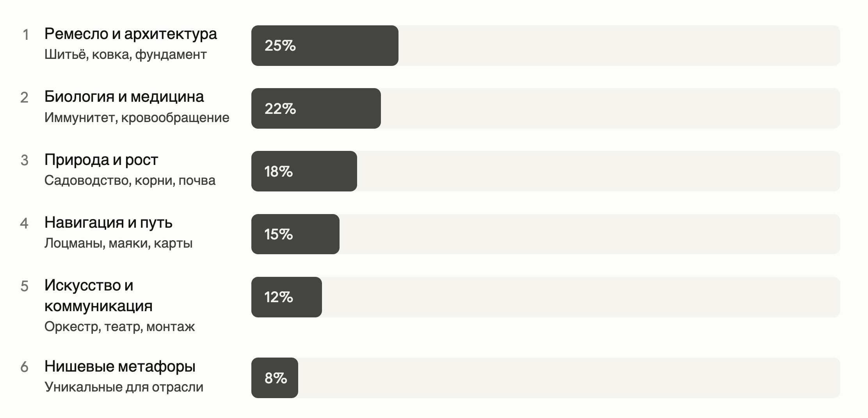Select the 8% bar fill
Screen dimensions: 868x418
tap(275, 378)
